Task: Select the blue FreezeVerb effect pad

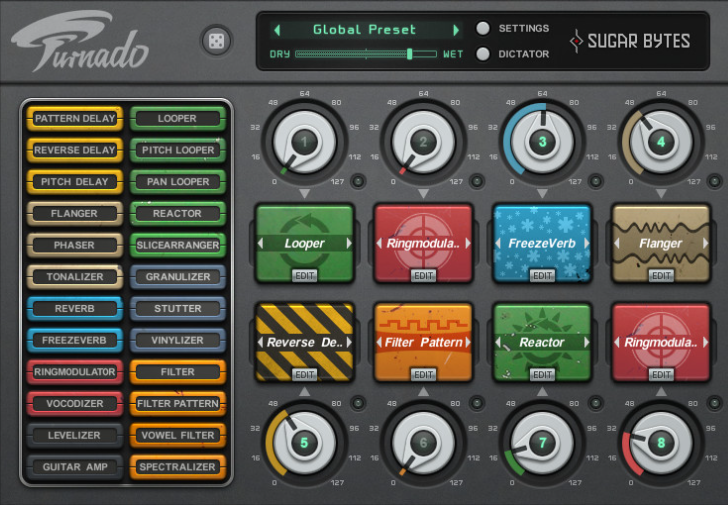Action: click(x=542, y=243)
